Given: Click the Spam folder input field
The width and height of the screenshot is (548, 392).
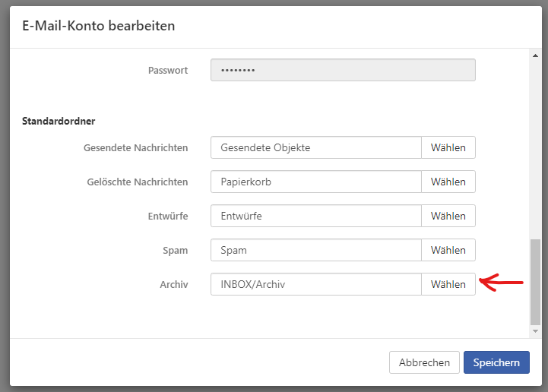Looking at the screenshot, I should pos(315,250).
